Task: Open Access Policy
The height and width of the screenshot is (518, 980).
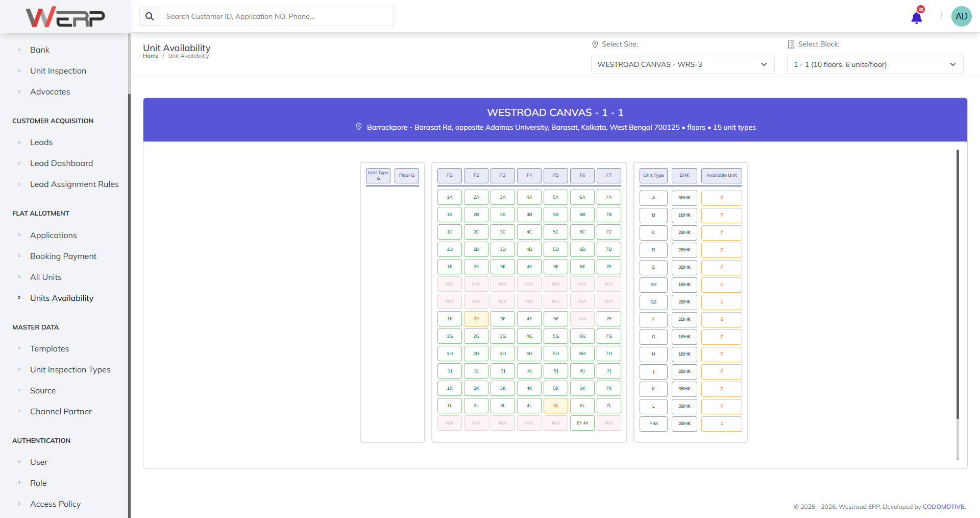Action: click(56, 504)
